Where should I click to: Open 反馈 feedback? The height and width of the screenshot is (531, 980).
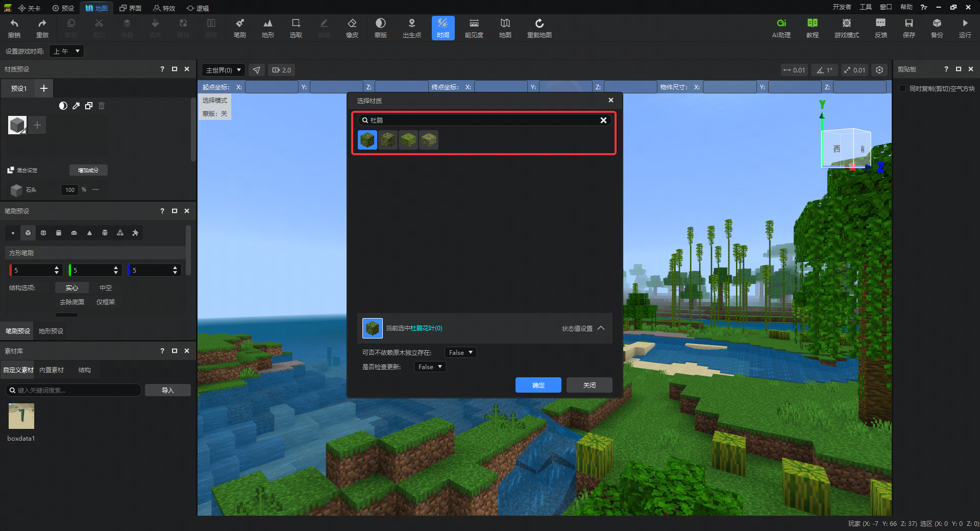tap(880, 28)
